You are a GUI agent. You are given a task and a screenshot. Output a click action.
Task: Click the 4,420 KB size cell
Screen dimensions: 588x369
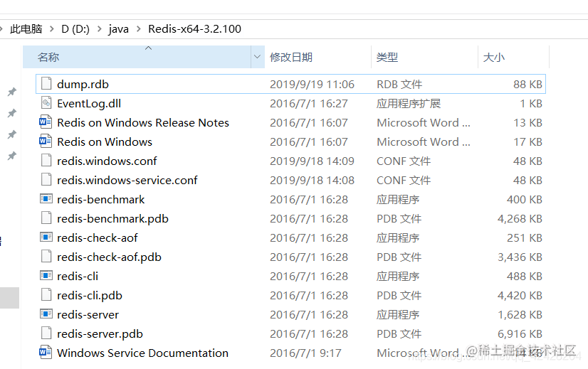tap(520, 296)
